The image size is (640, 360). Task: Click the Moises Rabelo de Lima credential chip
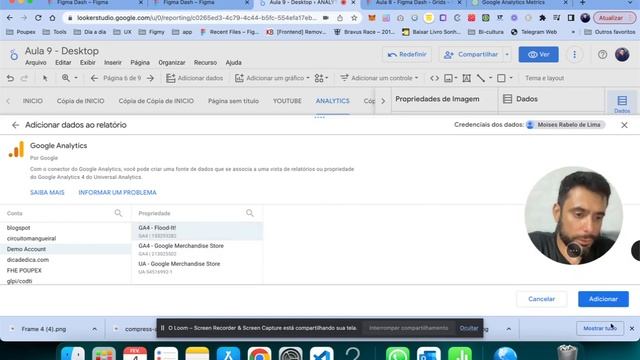(x=565, y=125)
